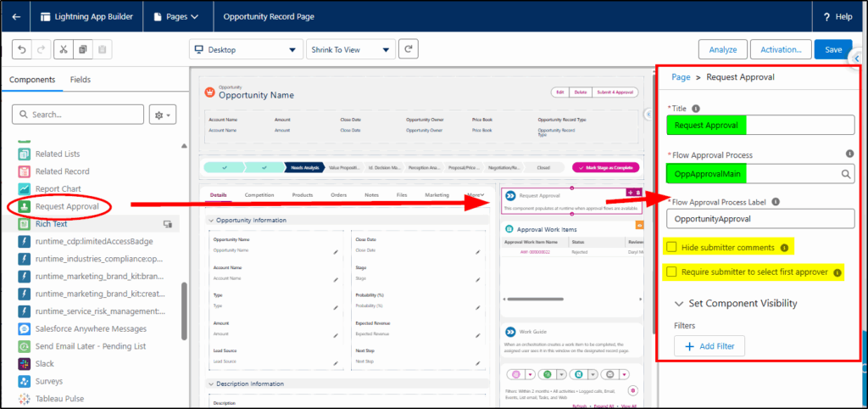Screen dimensions: 868x409
Task: Open the Shrink To View zoom dropdown
Action: pyautogui.click(x=348, y=49)
